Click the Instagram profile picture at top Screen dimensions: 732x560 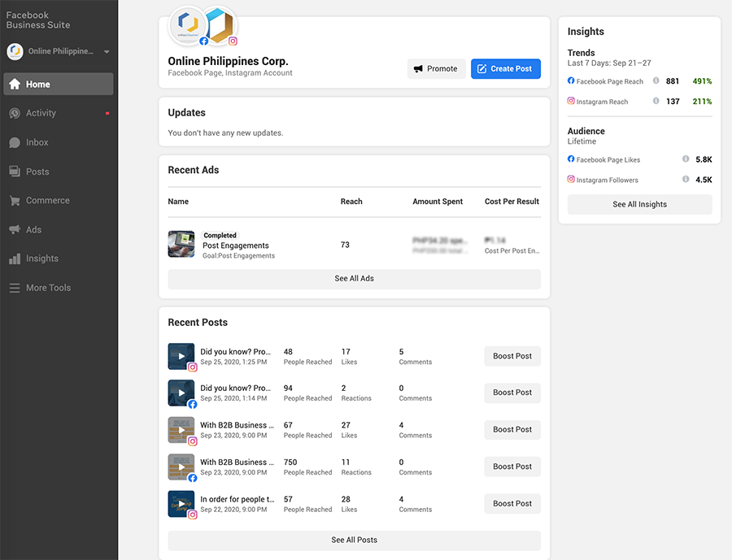click(220, 29)
